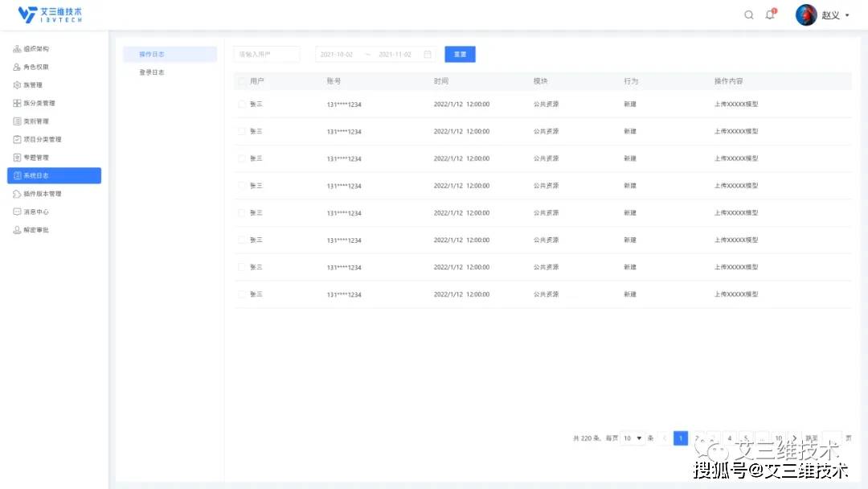
Task: Select the 解密审批 stamp icon
Action: (x=17, y=230)
